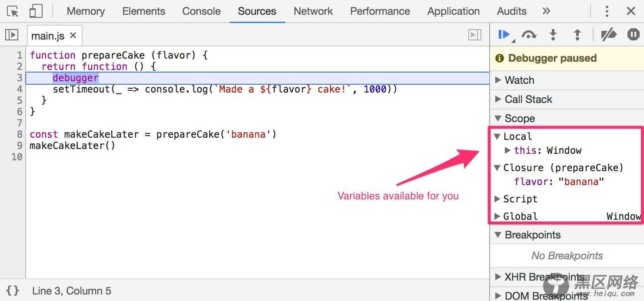
Task: Activate the inspect element picker icon
Action: point(13,11)
